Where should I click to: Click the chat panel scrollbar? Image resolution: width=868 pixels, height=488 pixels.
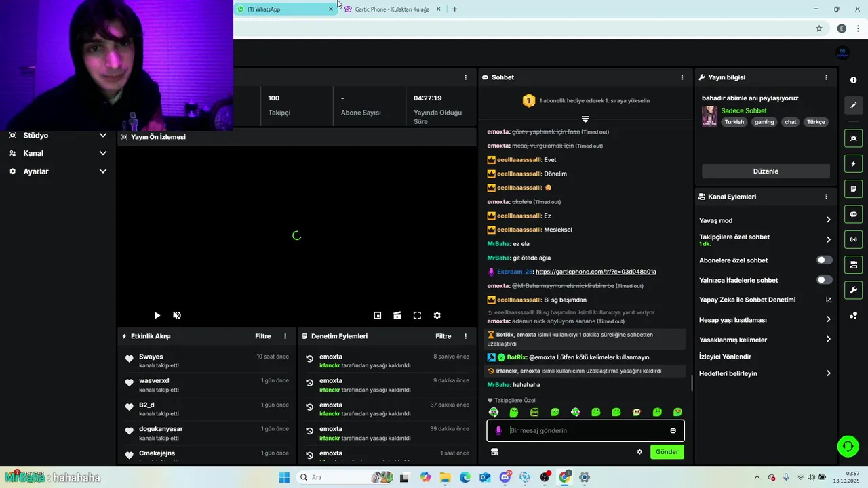692,383
